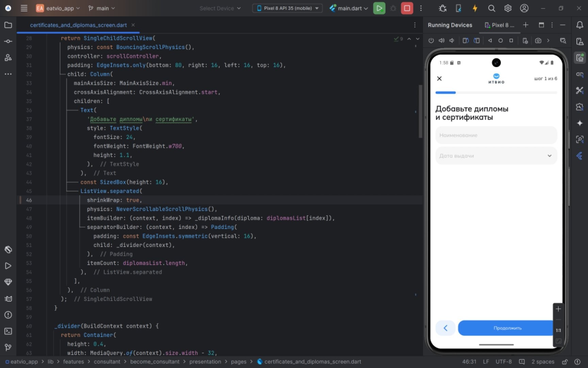Open Pixel 8 API 35 device selector
588x368 pixels.
[288, 8]
